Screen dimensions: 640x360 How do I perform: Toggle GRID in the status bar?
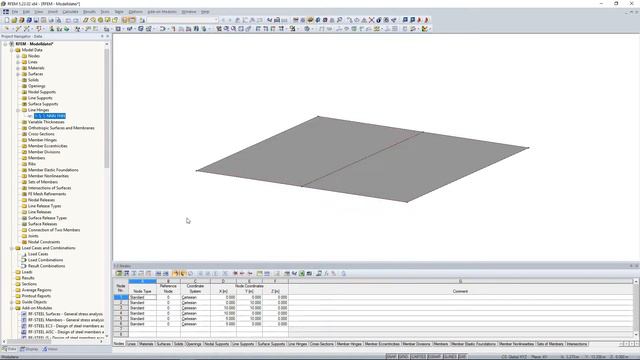tap(403, 357)
